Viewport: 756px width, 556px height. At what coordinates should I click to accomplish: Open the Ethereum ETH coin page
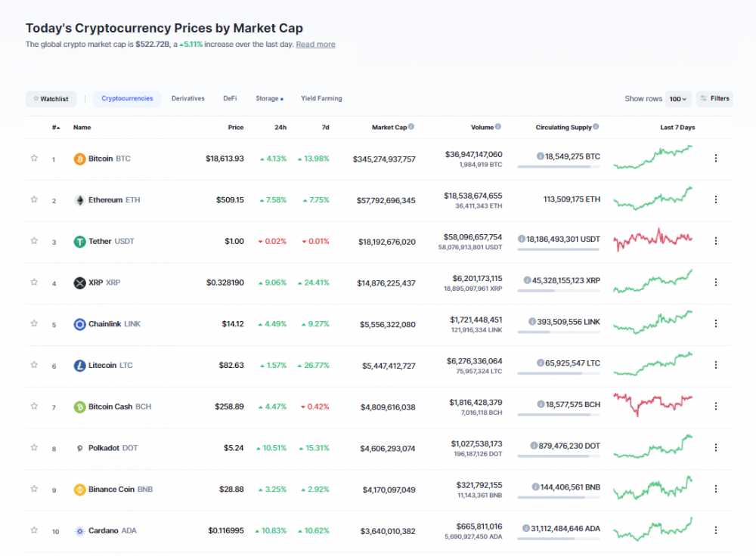[114, 200]
